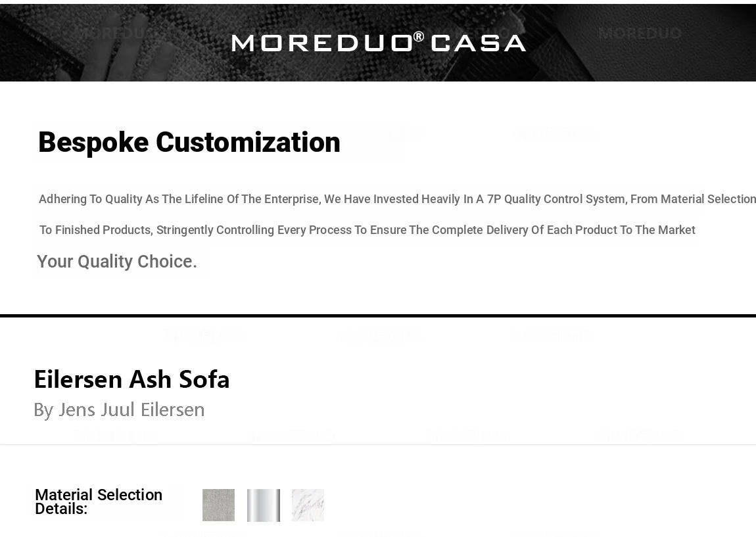Viewport: 756px width, 537px height.
Task: Click the Your Quality Choice text
Action: (x=117, y=262)
